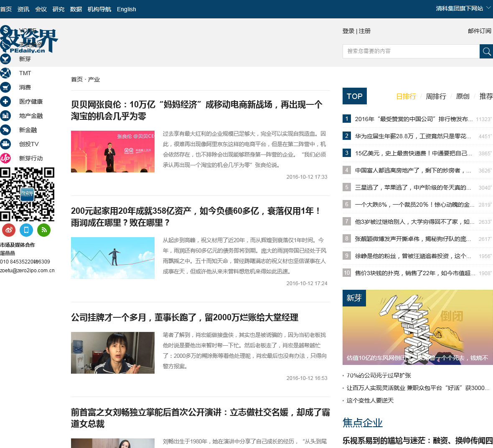Open the woman in video thumbnail

(x=112, y=353)
